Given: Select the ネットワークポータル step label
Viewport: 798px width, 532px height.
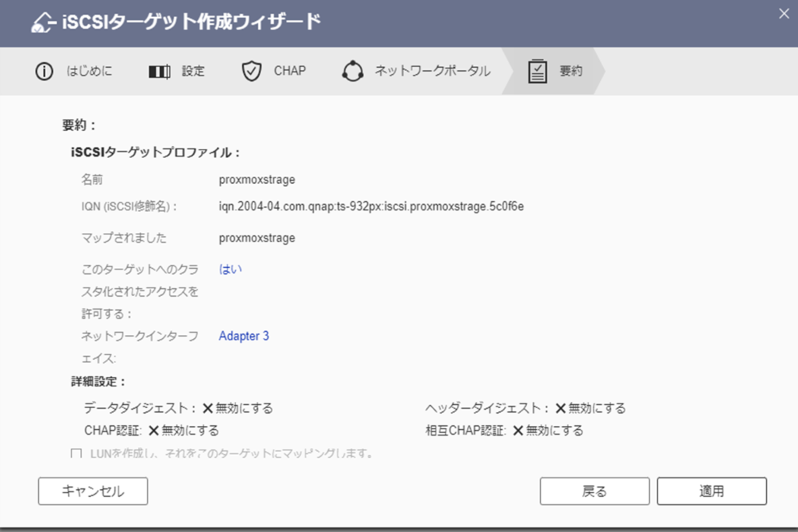Looking at the screenshot, I should [433, 72].
